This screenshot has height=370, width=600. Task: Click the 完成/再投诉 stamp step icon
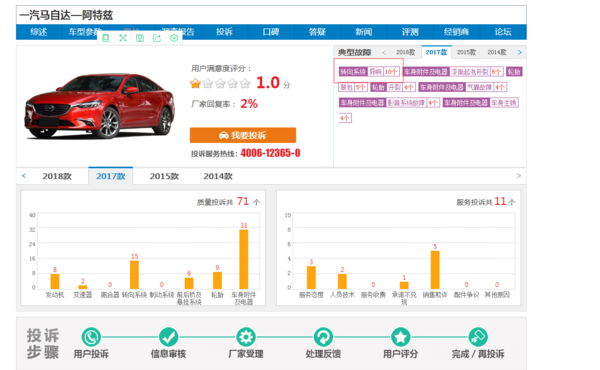click(478, 337)
